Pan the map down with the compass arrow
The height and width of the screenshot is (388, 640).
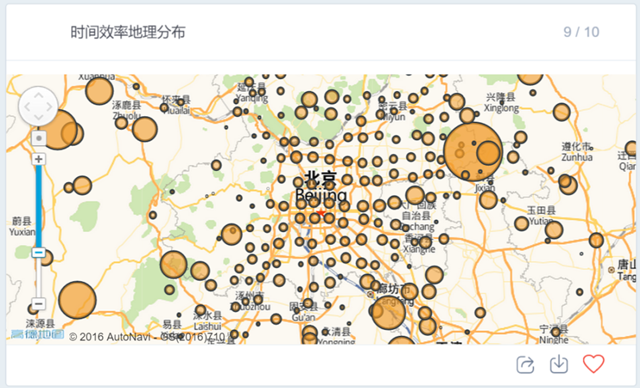(38, 118)
